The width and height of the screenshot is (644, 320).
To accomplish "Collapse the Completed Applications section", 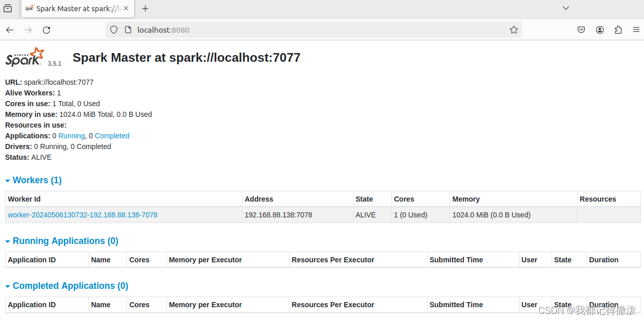I will (x=7, y=286).
